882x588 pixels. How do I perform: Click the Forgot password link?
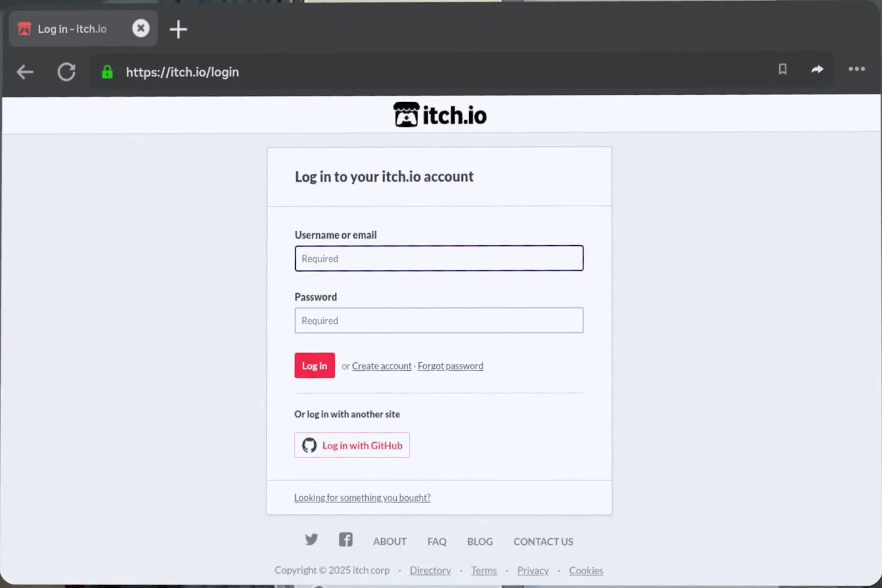450,366
